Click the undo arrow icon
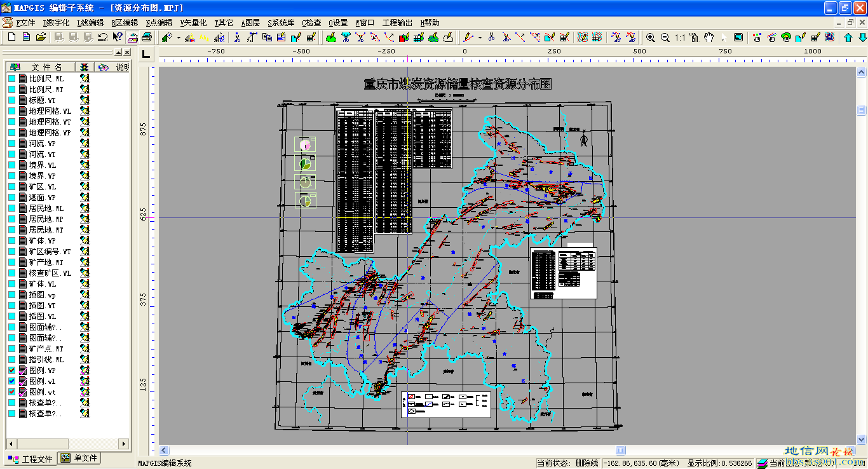The height and width of the screenshot is (469, 868). (x=102, y=37)
